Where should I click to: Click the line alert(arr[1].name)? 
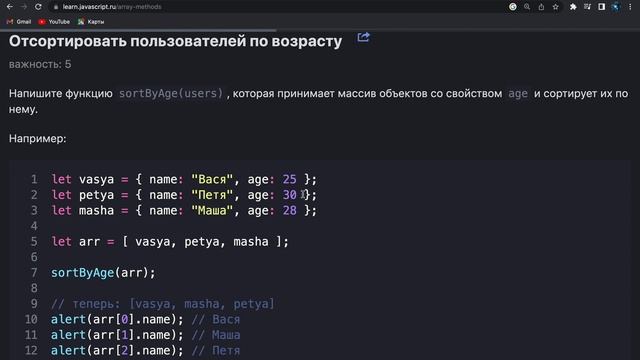[145, 335]
